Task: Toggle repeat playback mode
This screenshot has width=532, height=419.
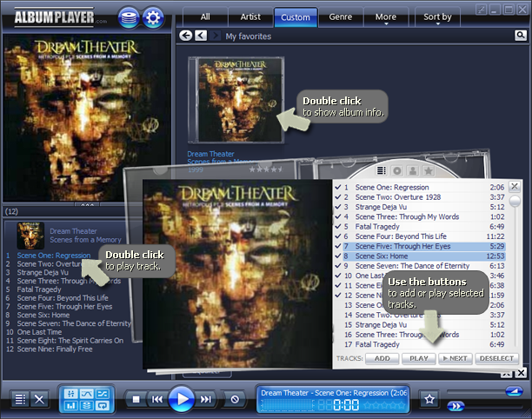Action: (102, 405)
